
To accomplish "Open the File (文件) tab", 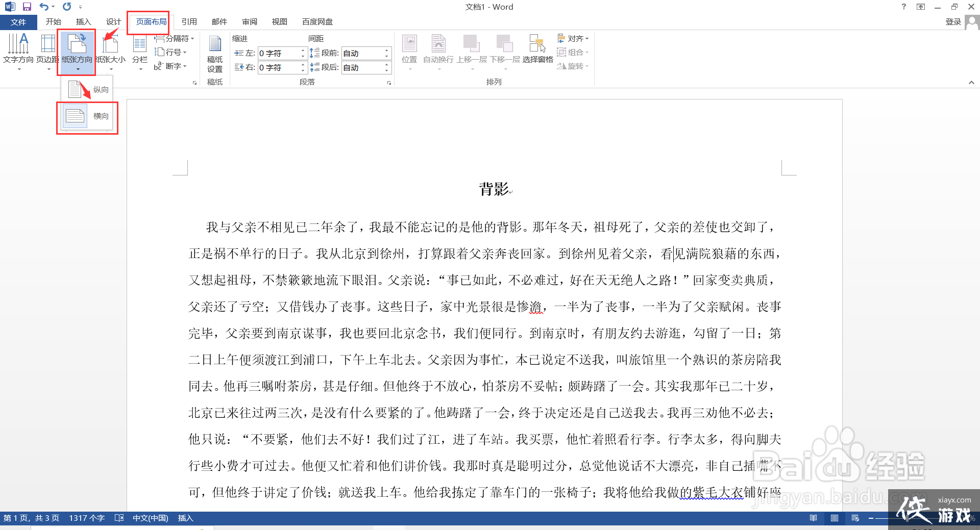I will [18, 22].
